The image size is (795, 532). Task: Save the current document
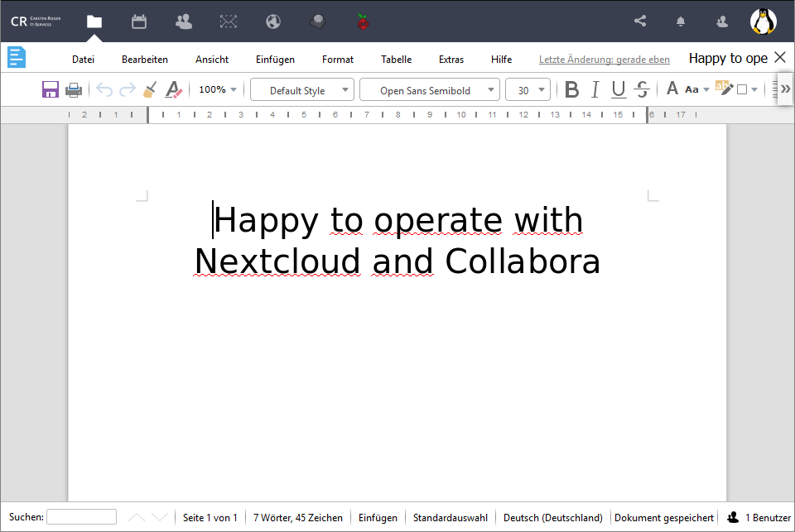click(51, 89)
